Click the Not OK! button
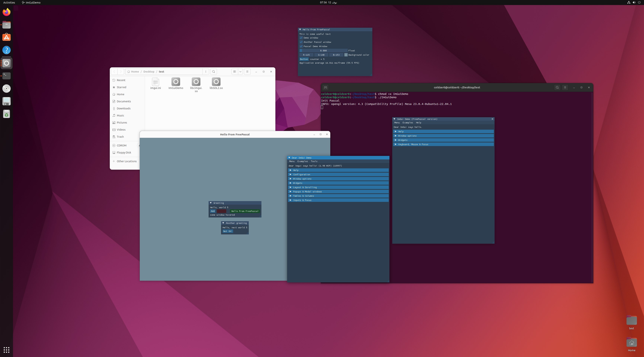The image size is (644, 357). click(228, 231)
